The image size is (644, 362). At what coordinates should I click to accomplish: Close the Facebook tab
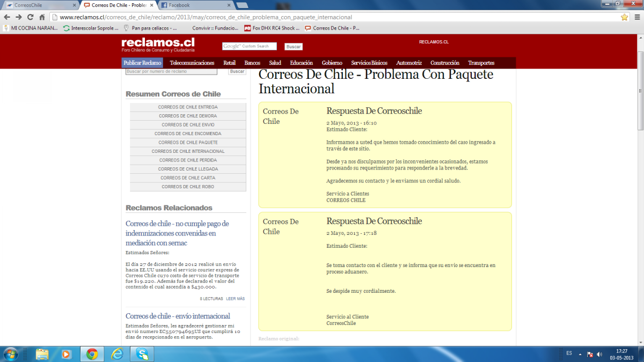pyautogui.click(x=229, y=5)
